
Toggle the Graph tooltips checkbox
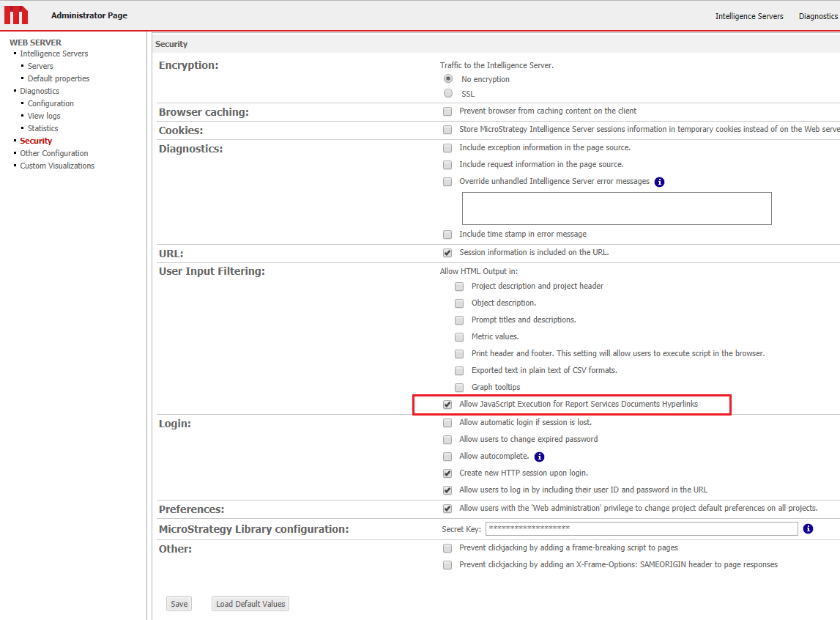pyautogui.click(x=459, y=387)
